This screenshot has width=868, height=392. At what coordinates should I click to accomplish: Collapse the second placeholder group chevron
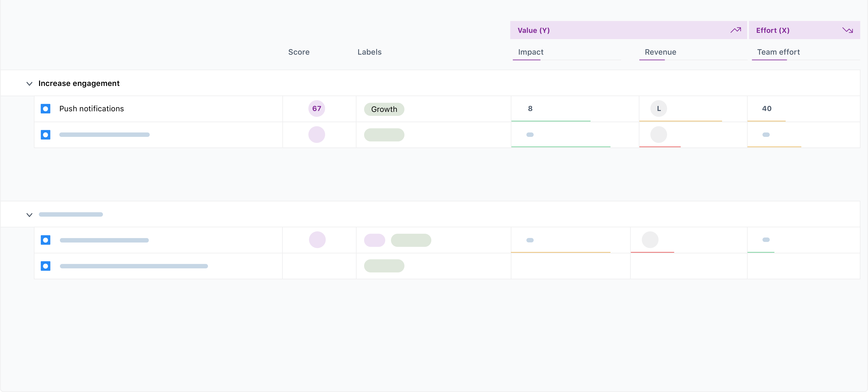click(29, 215)
